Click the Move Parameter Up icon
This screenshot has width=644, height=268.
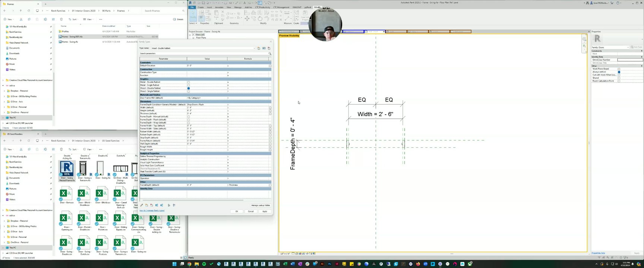[157, 205]
